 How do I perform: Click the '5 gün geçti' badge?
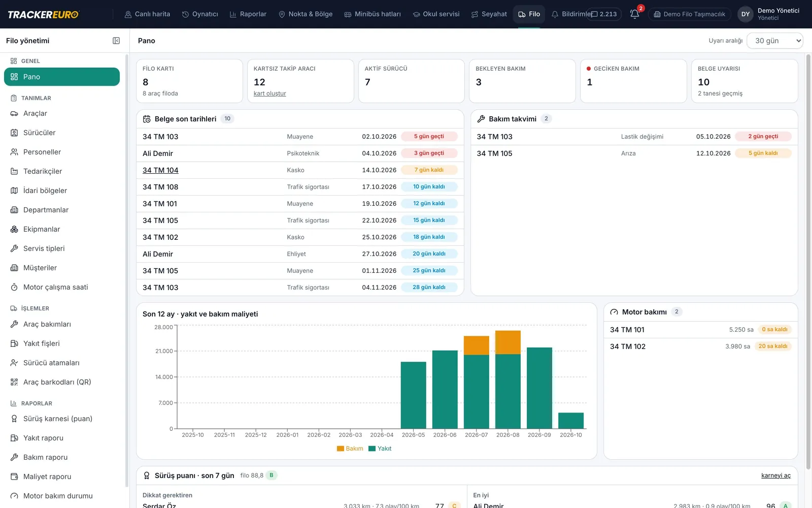tap(429, 136)
